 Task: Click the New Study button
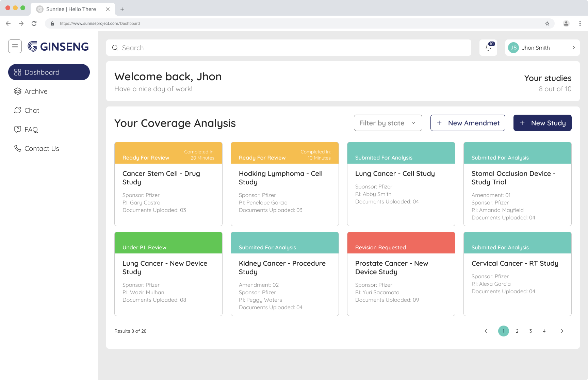(x=542, y=123)
